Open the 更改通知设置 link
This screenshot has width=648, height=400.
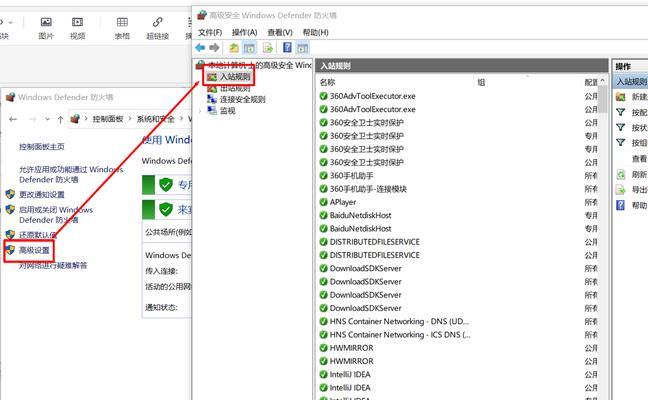coord(42,195)
